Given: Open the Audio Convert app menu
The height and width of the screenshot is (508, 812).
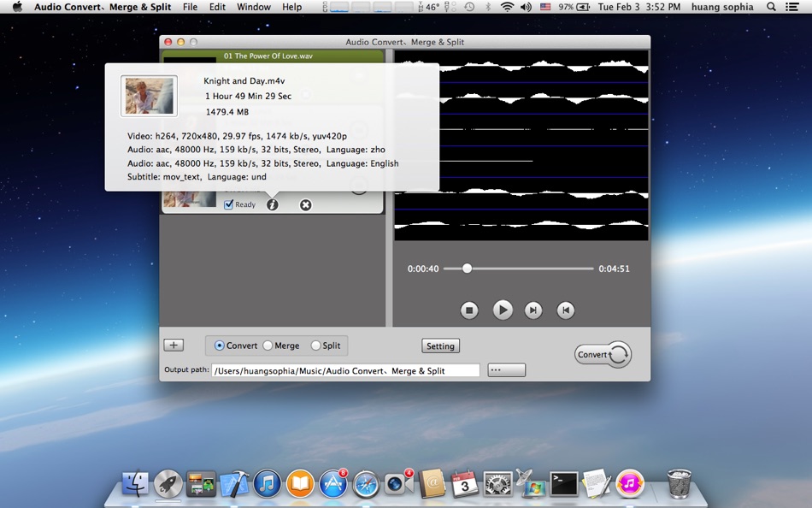Looking at the screenshot, I should (103, 7).
